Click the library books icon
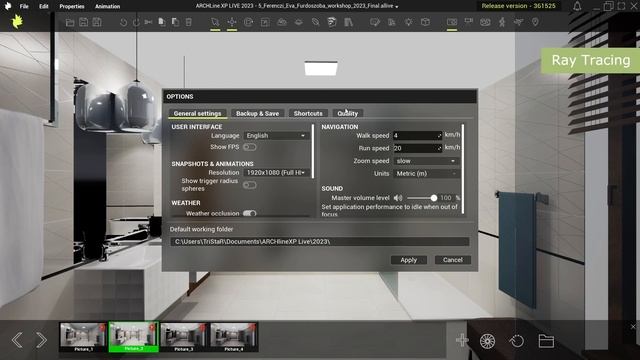Viewport: 640px width, 360px height. pyautogui.click(x=348, y=22)
